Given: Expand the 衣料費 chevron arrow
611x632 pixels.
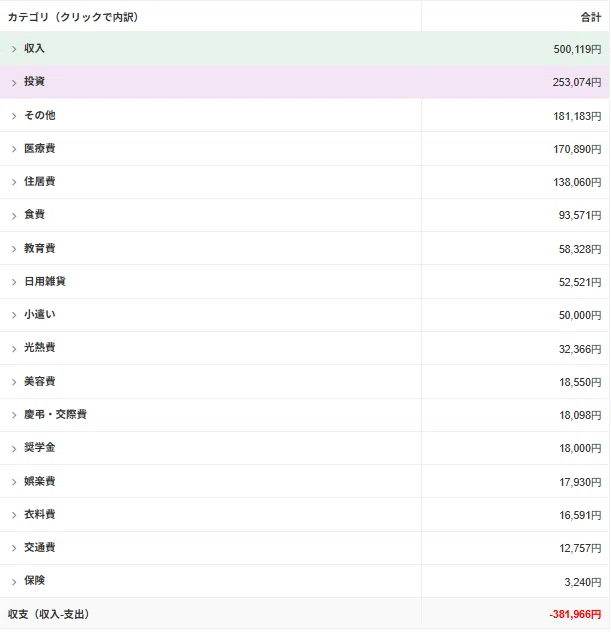Looking at the screenshot, I should point(14,515).
